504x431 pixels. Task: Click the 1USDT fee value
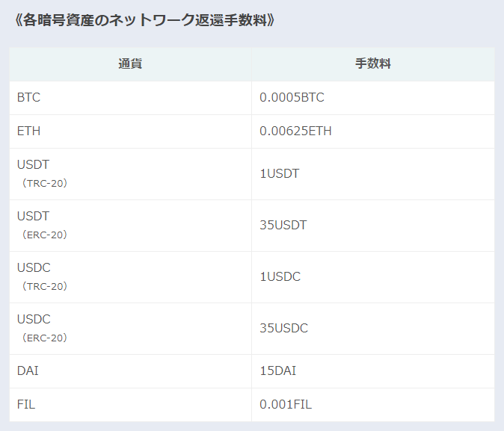click(280, 174)
